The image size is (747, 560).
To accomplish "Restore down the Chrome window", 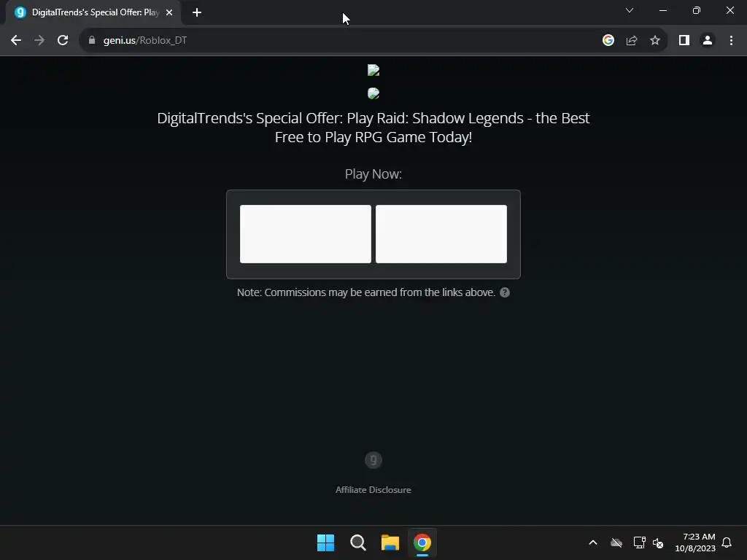I will click(x=697, y=10).
